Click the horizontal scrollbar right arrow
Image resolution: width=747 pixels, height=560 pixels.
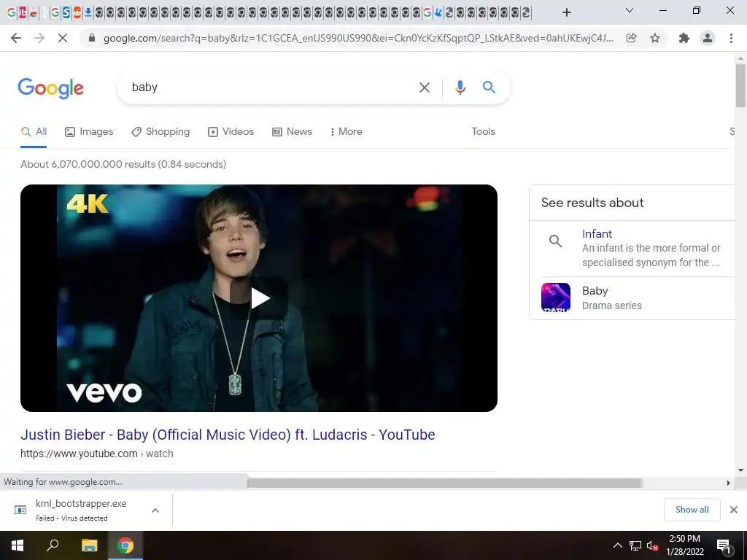coord(729,483)
